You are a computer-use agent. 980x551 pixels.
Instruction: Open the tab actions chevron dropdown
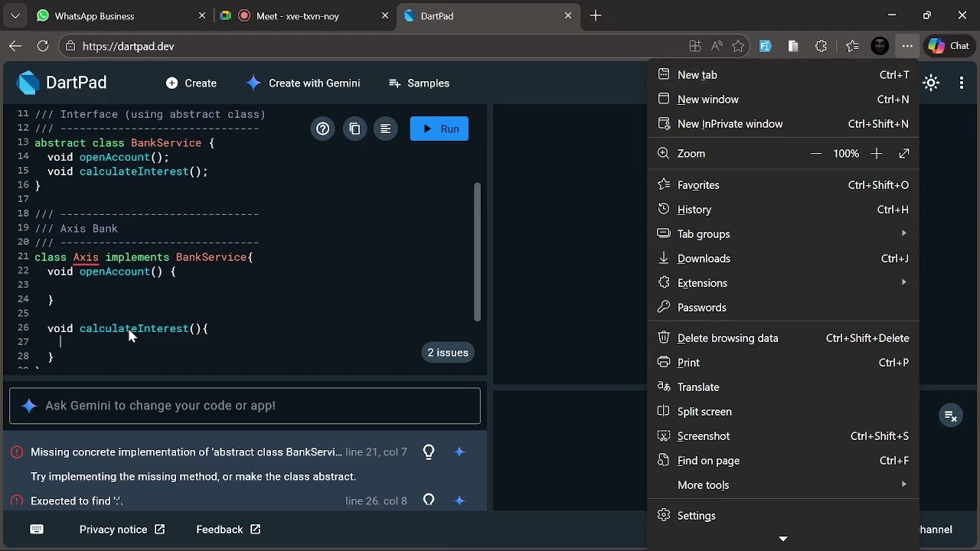(15, 15)
